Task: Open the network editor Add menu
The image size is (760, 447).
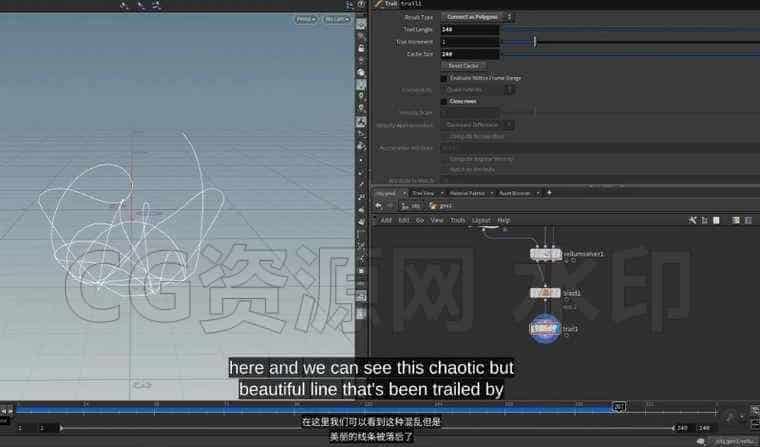Action: click(x=386, y=220)
